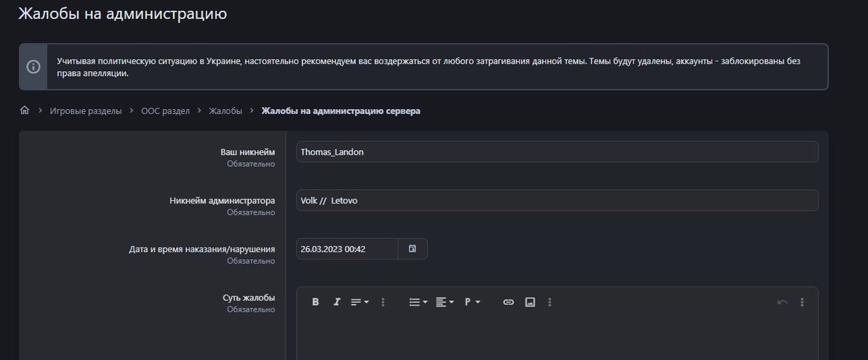The height and width of the screenshot is (360, 868).
Task: Open the text alignment dropdown
Action: (445, 302)
